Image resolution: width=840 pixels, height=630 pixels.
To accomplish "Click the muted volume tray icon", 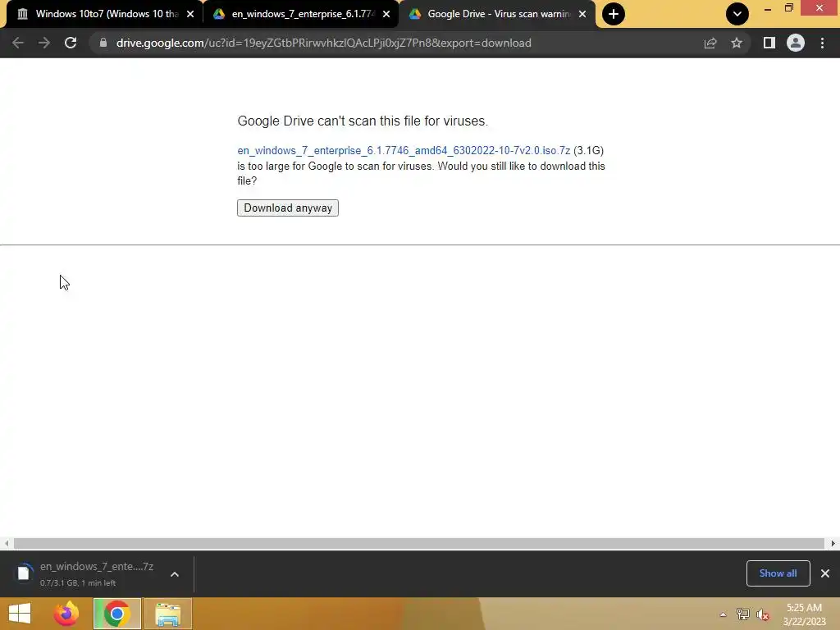I will click(763, 614).
